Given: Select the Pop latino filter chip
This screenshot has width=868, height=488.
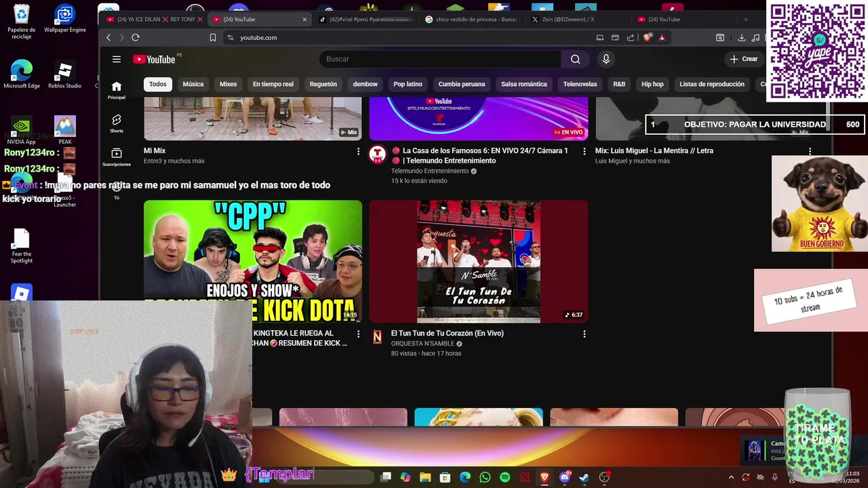Looking at the screenshot, I should click(408, 84).
